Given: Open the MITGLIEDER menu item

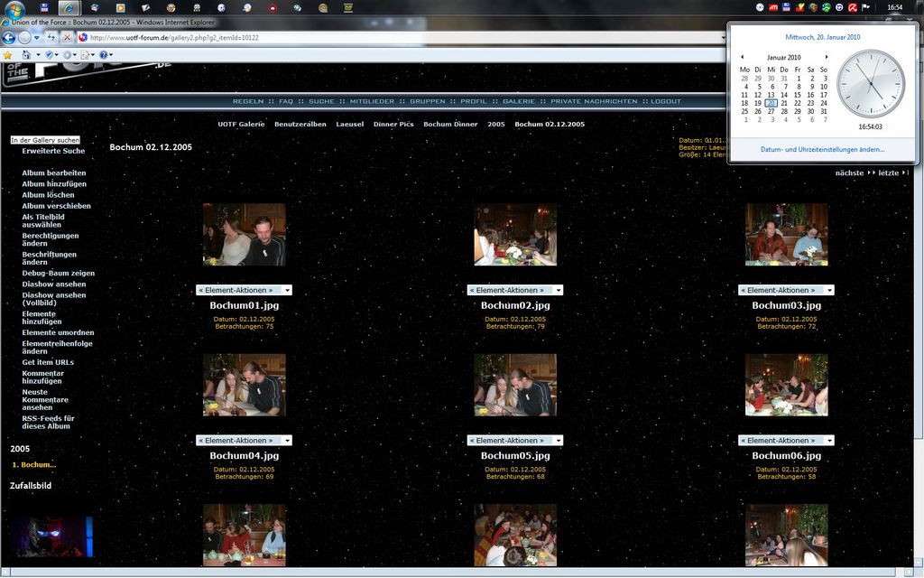Looking at the screenshot, I should tap(373, 101).
